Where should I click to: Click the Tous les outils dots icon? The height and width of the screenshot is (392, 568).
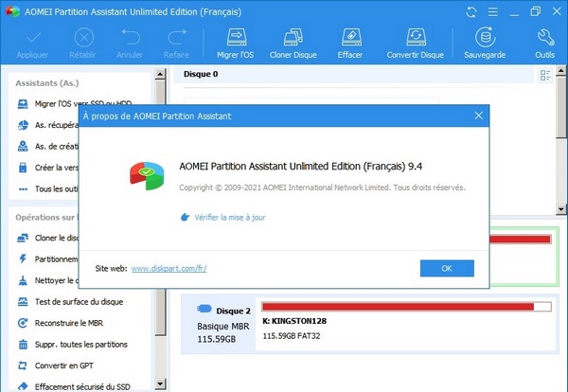[23, 188]
